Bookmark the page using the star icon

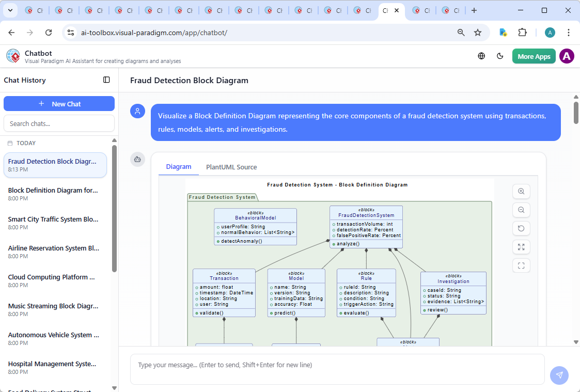[478, 32]
